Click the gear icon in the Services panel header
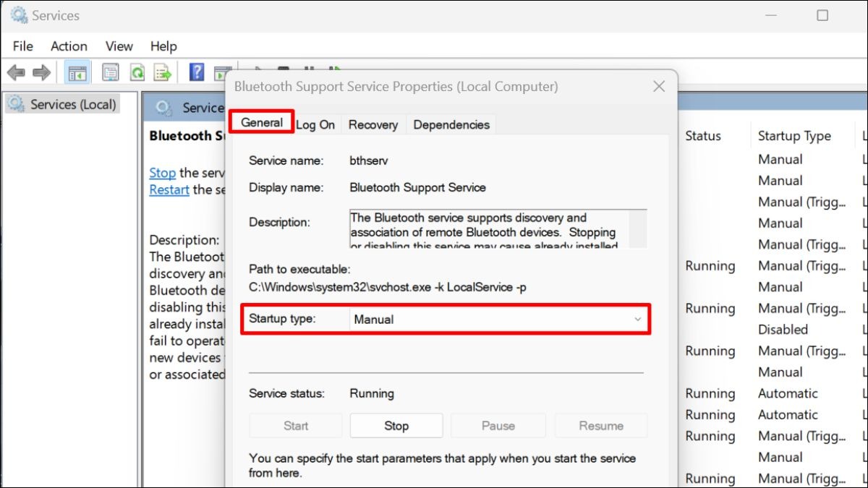 click(164, 108)
